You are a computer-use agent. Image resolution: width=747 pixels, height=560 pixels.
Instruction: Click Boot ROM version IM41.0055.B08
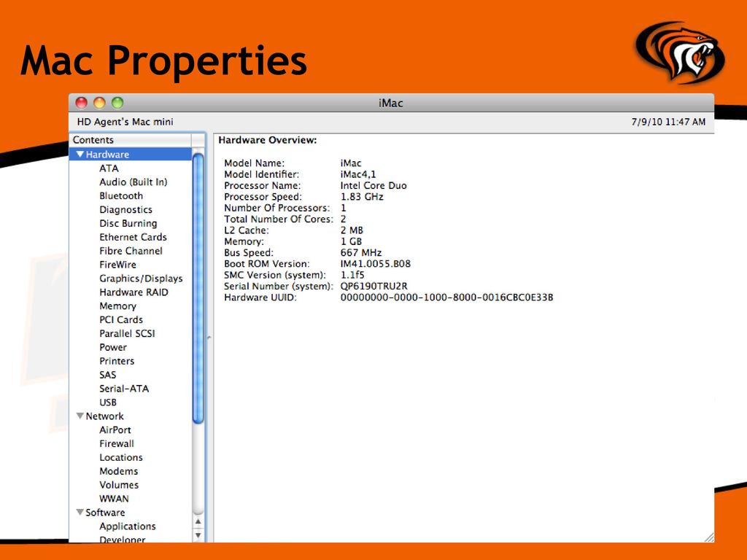pos(376,264)
